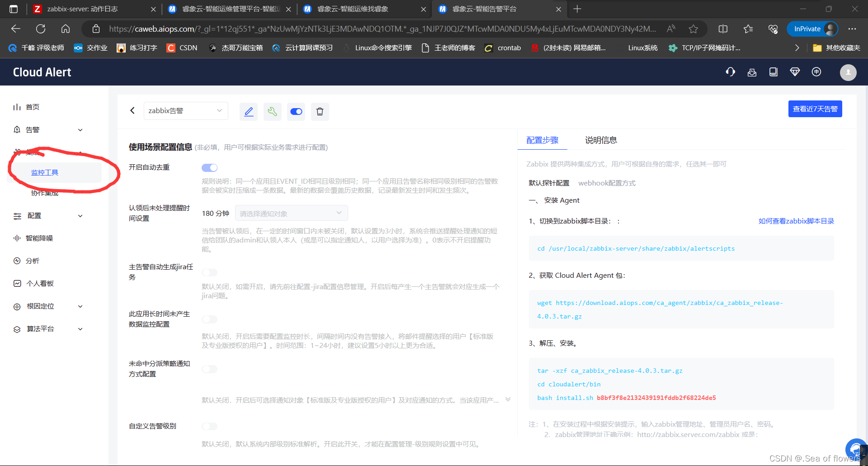Open the crontab bookmark

pyautogui.click(x=503, y=48)
